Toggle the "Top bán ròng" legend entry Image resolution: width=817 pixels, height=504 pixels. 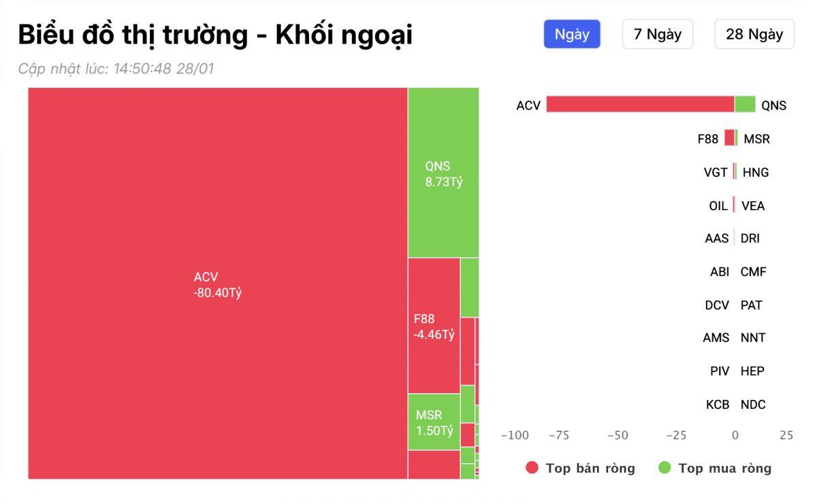tap(590, 468)
